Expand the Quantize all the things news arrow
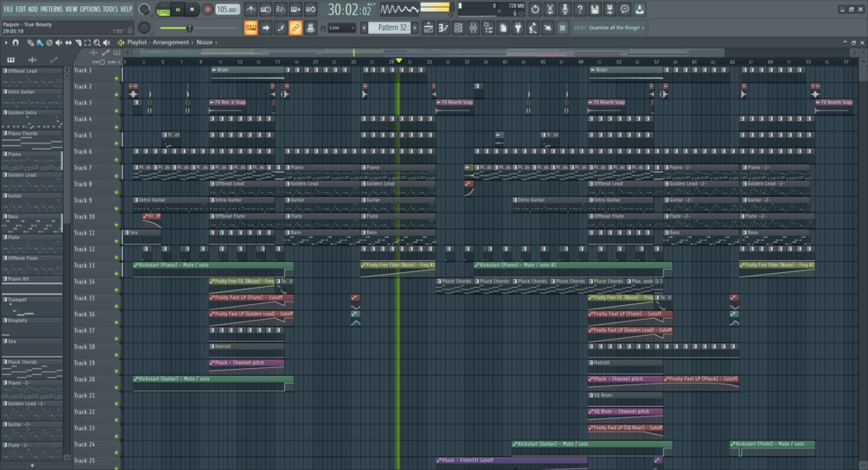Image resolution: width=868 pixels, height=470 pixels. 643,28
